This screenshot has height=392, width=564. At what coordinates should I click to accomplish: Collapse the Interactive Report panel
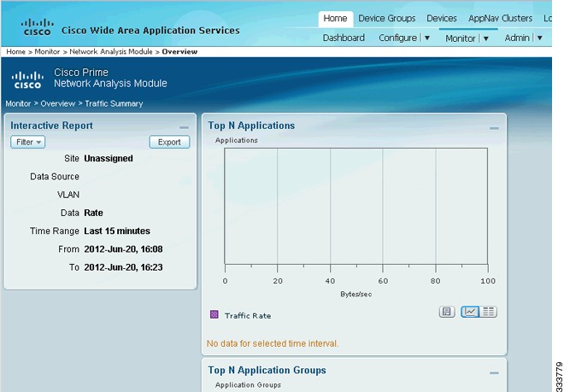184,127
